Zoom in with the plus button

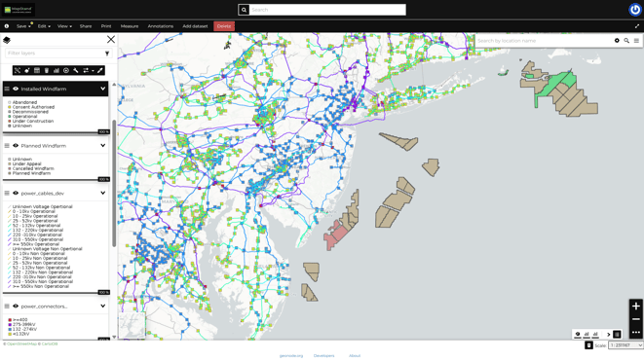[636, 307]
